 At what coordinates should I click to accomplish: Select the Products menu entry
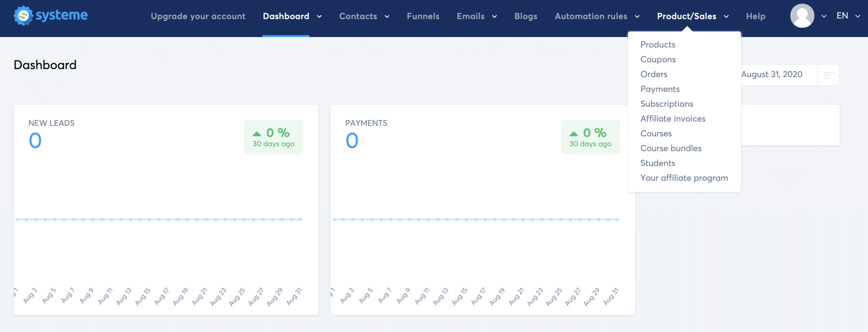pyautogui.click(x=657, y=44)
